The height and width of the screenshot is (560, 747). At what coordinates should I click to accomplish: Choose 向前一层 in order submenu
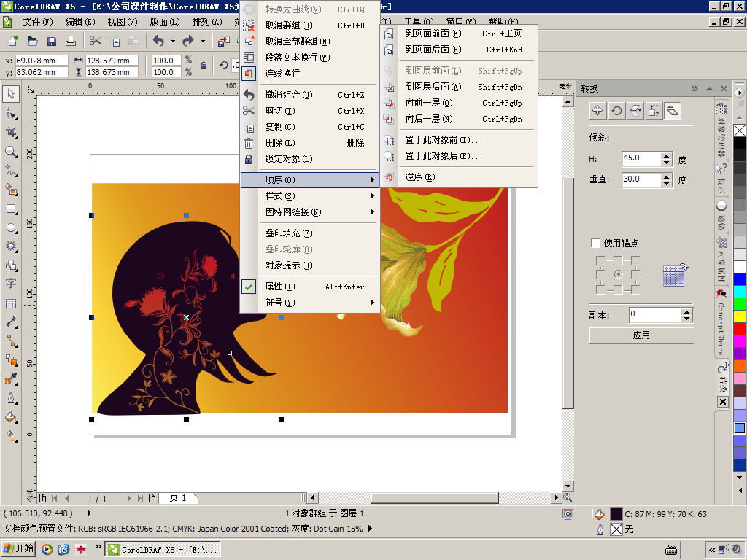coord(460,103)
